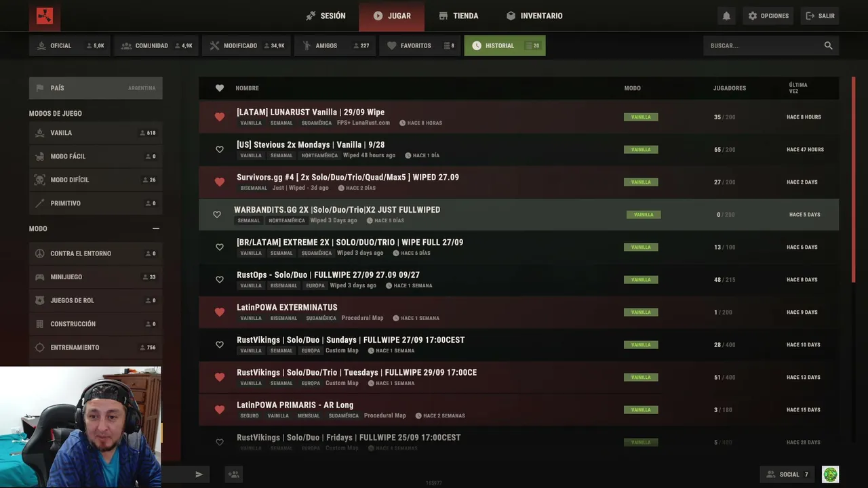Viewport: 868px width, 488px height.
Task: Click the search magnifier icon
Action: point(828,45)
